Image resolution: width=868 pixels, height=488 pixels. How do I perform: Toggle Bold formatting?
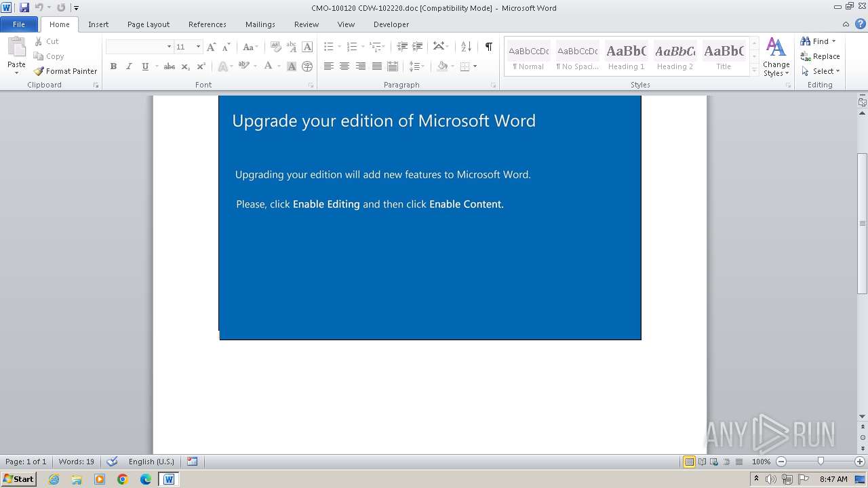pyautogui.click(x=113, y=66)
